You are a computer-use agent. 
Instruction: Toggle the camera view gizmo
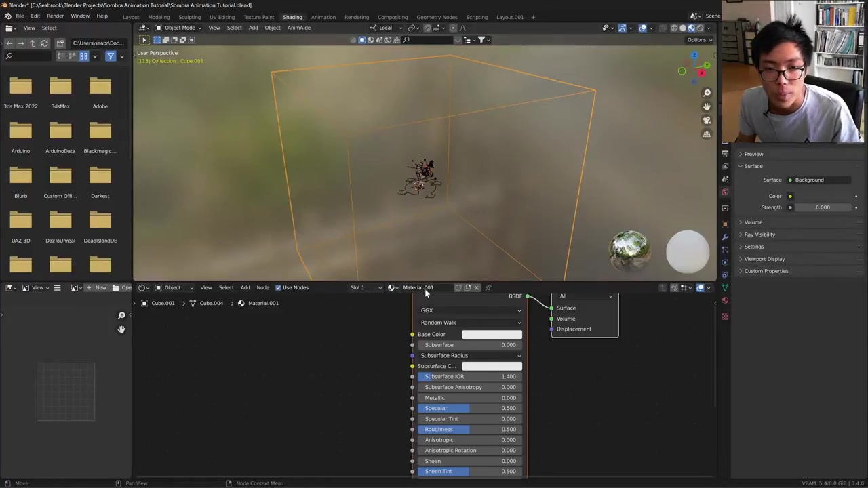pos(707,120)
